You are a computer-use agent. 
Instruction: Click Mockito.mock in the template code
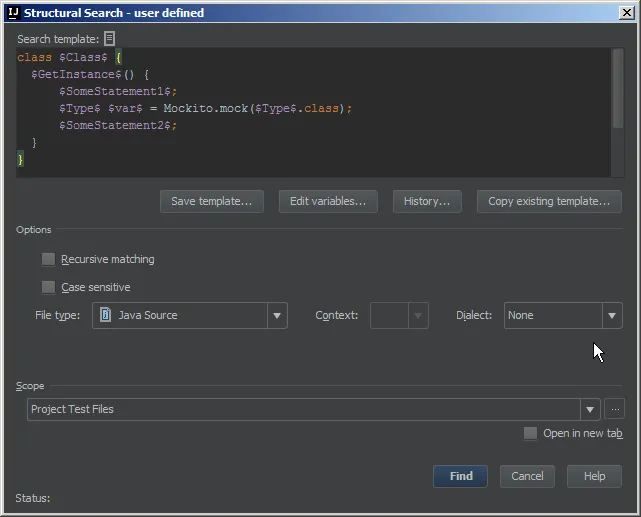(x=206, y=108)
